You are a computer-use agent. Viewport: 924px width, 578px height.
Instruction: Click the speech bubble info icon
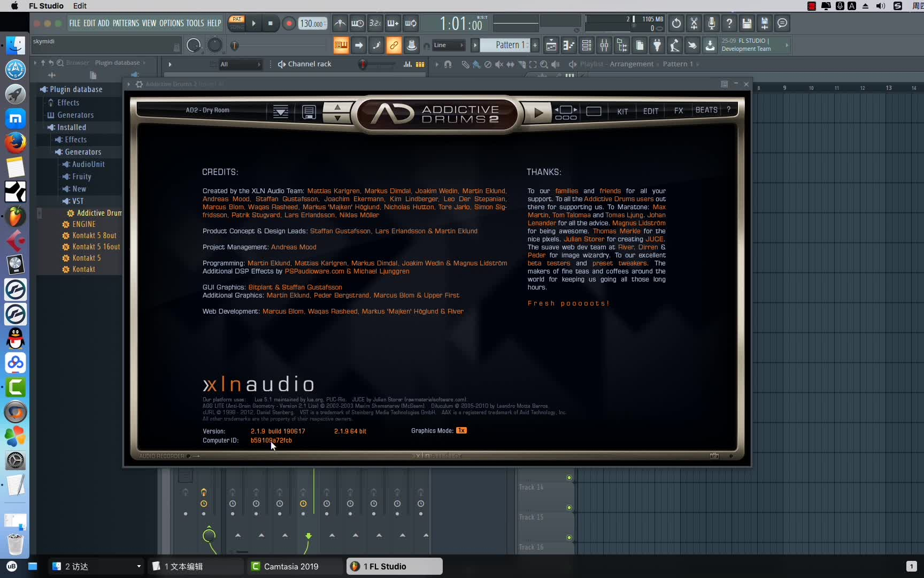click(x=782, y=23)
